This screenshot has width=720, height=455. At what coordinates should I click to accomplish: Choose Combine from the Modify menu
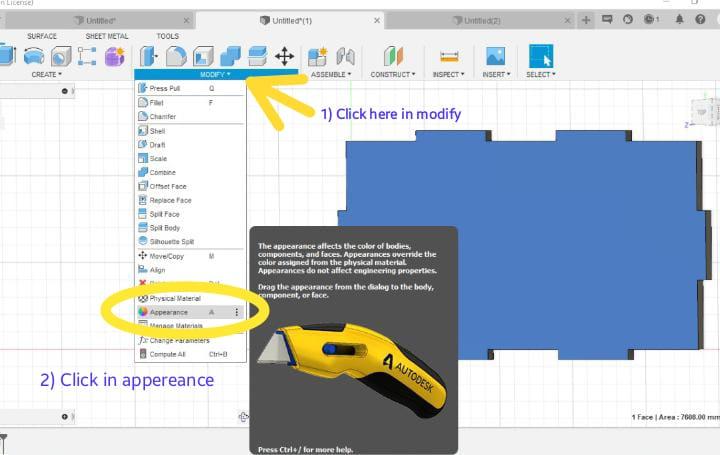(190, 173)
